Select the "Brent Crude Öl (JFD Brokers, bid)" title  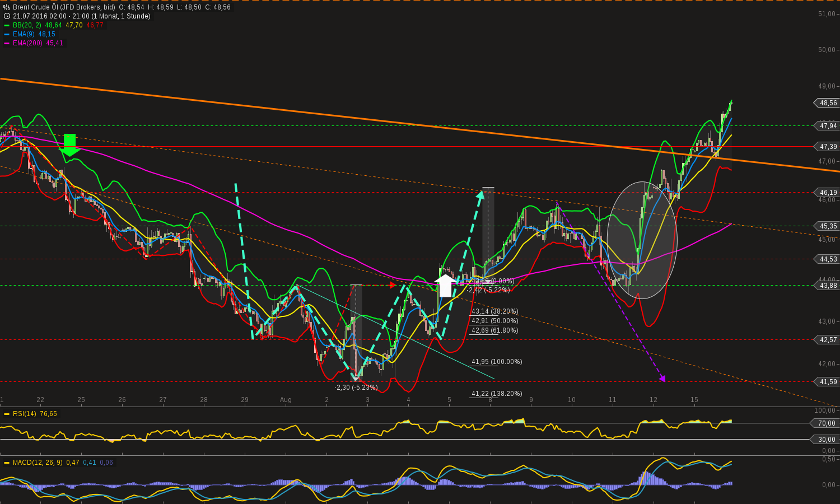pyautogui.click(x=64, y=7)
